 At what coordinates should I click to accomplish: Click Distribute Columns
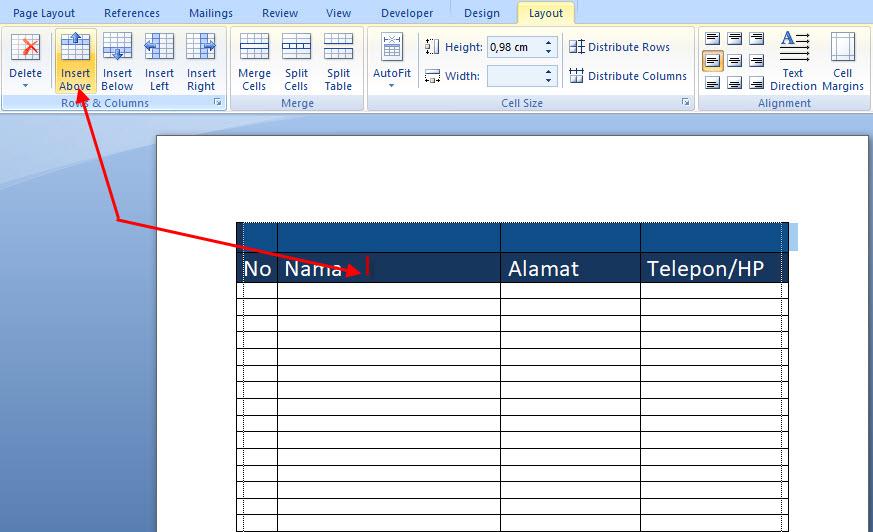[x=628, y=76]
